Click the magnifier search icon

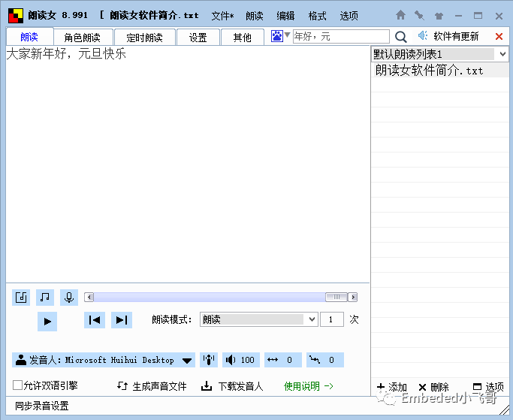coord(400,37)
